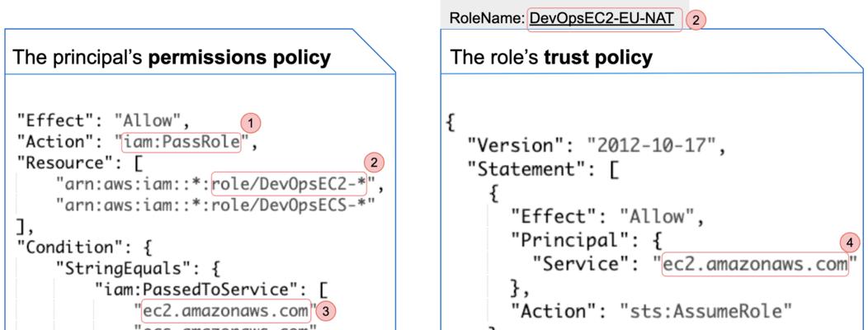Click the "Statement": [ line
Image resolution: width=868 pixels, height=330 pixels.
pyautogui.click(x=543, y=169)
